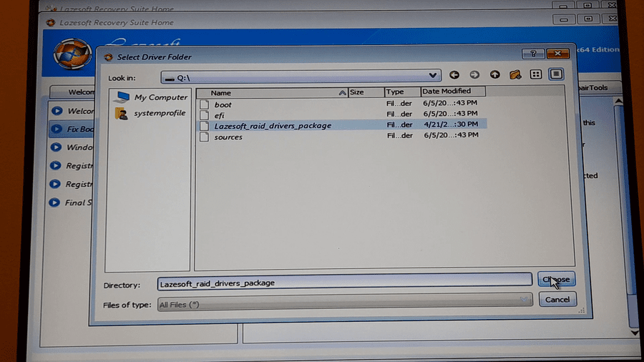Click the help question mark button in the dialog
The width and height of the screenshot is (644, 362).
(x=533, y=54)
